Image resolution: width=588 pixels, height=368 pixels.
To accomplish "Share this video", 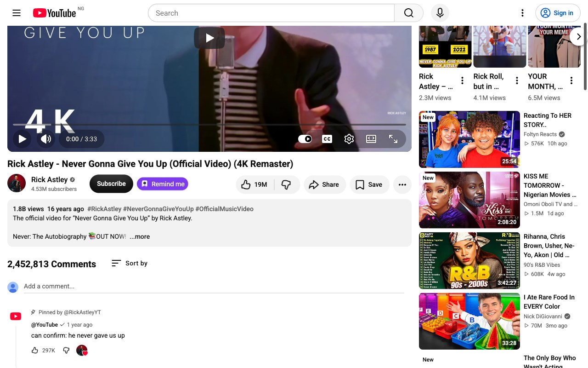I will click(x=324, y=184).
